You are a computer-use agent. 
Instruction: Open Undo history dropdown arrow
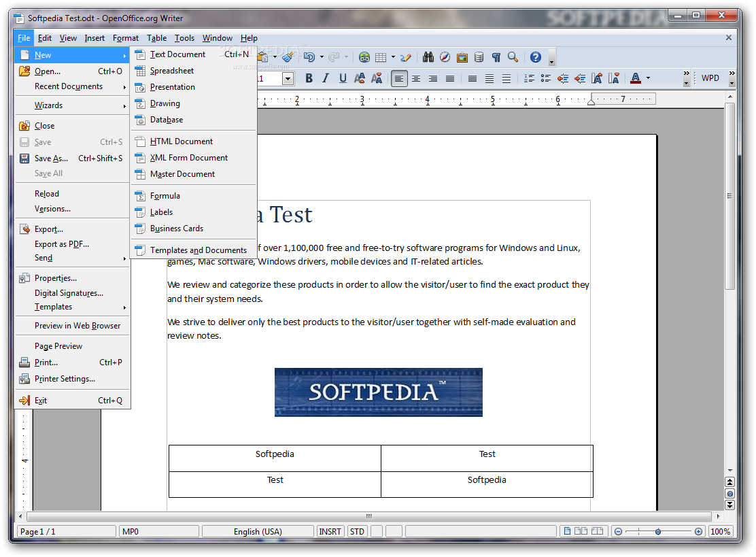coord(322,57)
